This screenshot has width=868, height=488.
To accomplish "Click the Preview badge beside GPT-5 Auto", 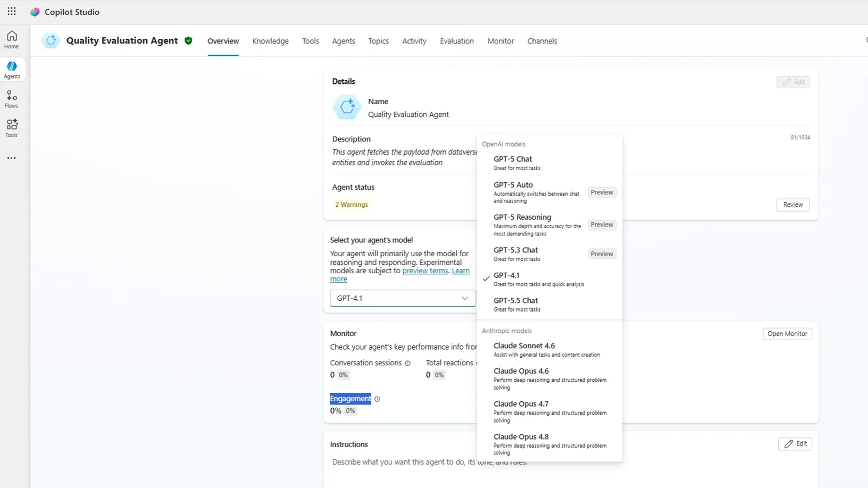I will pyautogui.click(x=602, y=192).
